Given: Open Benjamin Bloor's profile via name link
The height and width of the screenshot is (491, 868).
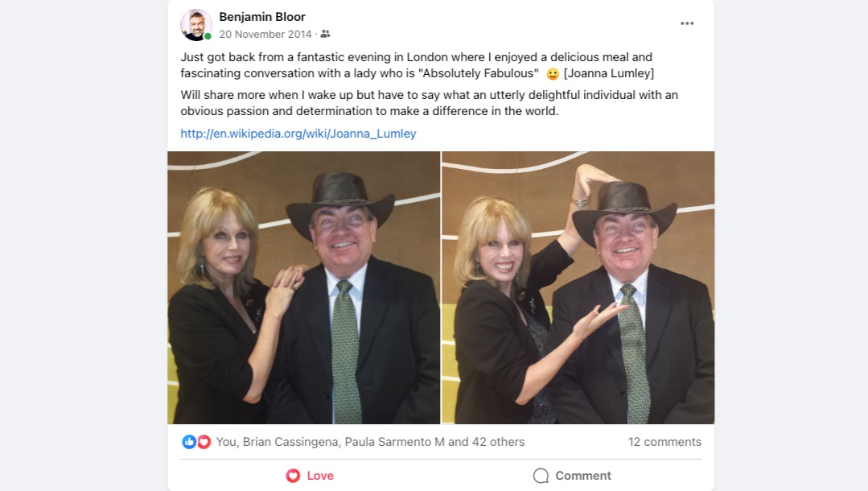Looking at the screenshot, I should [x=262, y=17].
